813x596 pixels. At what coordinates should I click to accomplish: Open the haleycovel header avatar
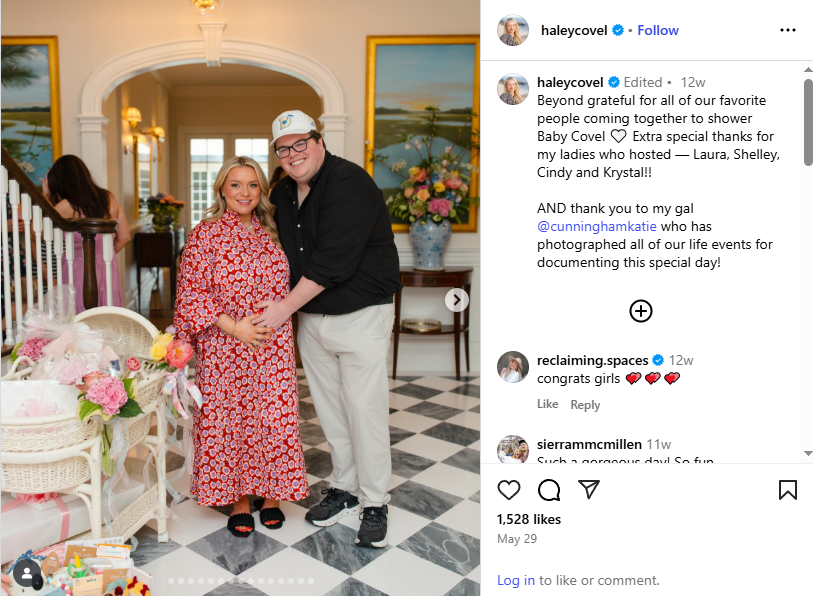point(513,30)
